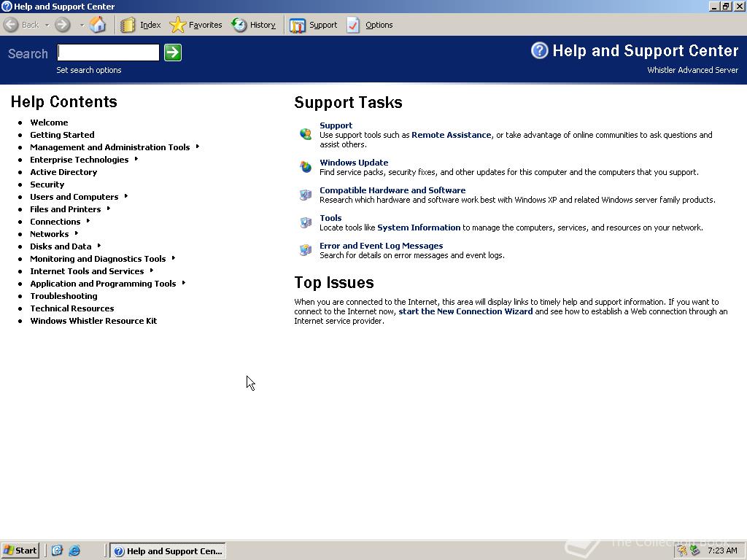Screen dimensions: 747x560
Task: Expand Monitoring and Diagnostics Tools arrow
Action: pyautogui.click(x=174, y=258)
